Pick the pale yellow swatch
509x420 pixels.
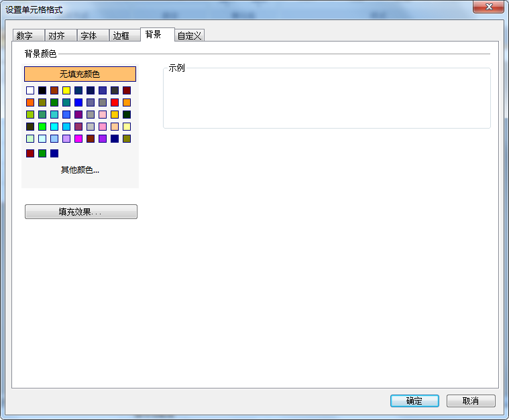click(127, 127)
